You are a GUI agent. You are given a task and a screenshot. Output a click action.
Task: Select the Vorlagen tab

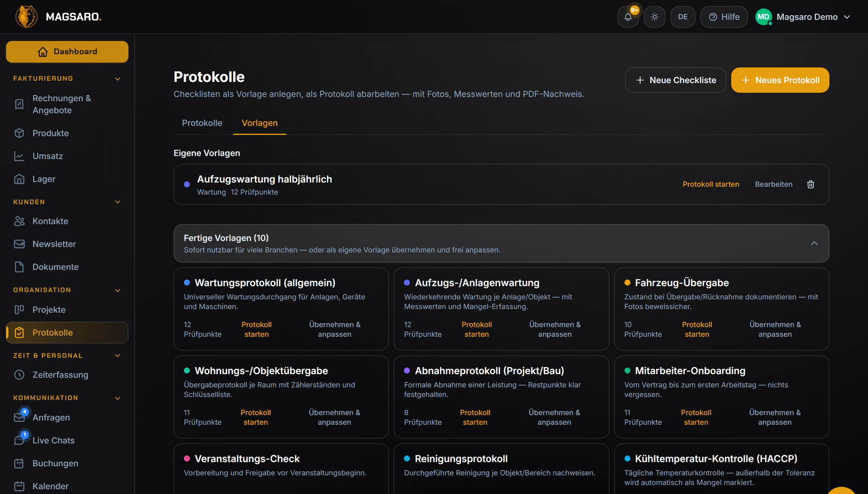pos(260,123)
